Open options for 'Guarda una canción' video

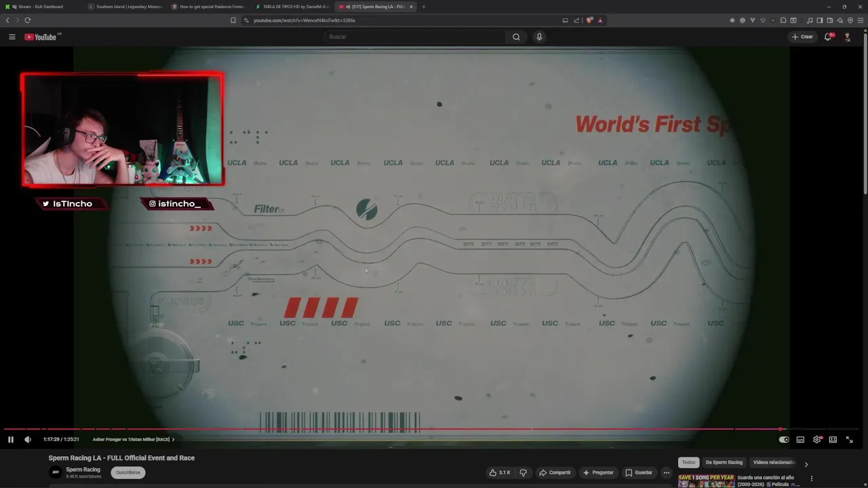coord(812,479)
